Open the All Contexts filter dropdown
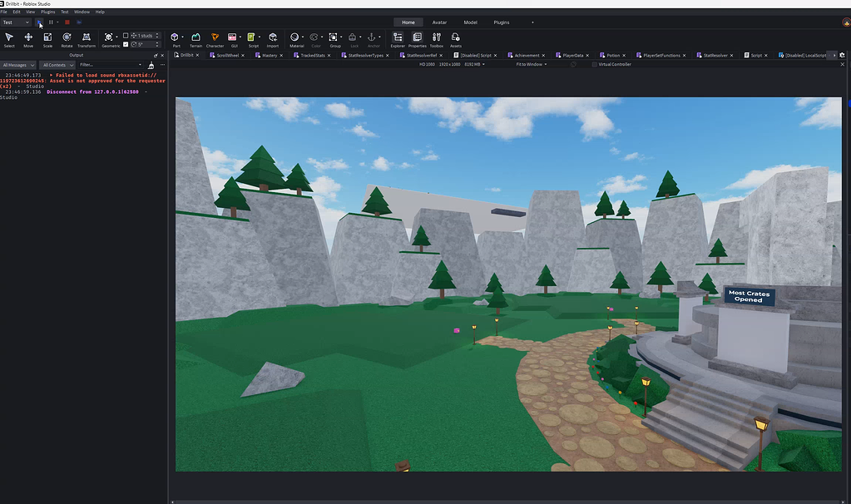The height and width of the screenshot is (504, 851). click(x=57, y=65)
